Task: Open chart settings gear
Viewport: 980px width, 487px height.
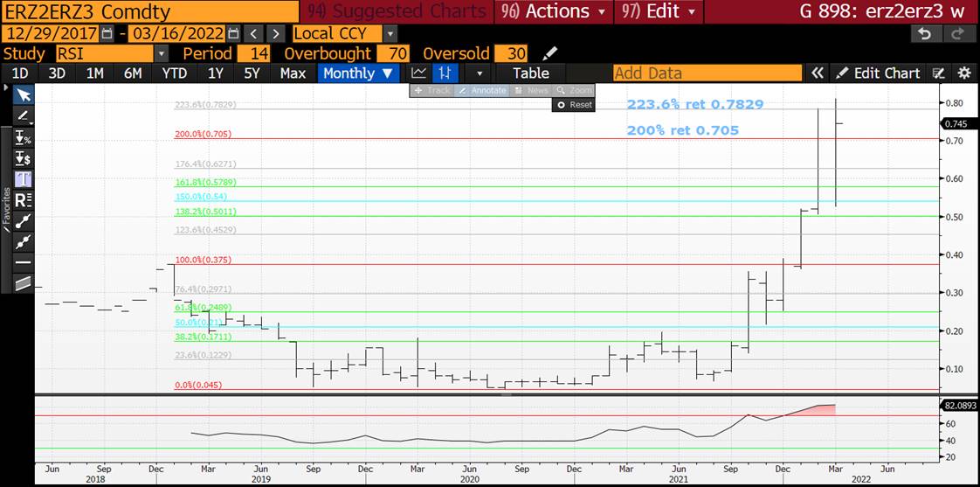Action: tap(964, 73)
